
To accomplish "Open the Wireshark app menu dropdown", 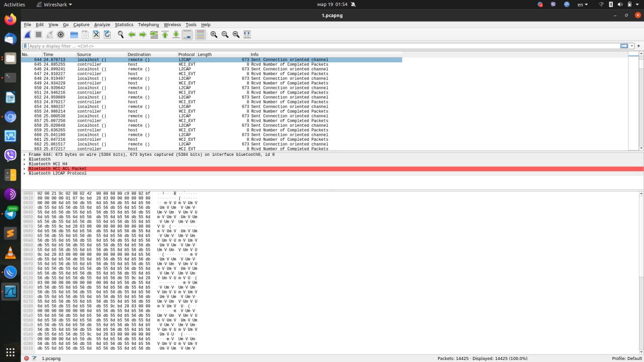I will coord(54,5).
